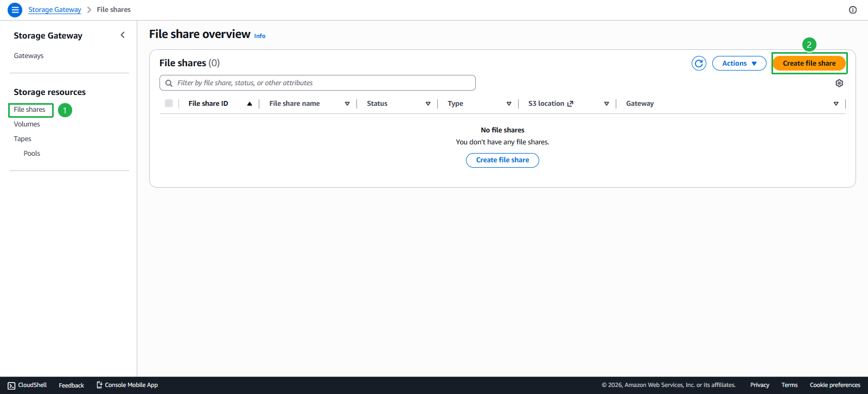Sort ascending by File share ID arrow
The height and width of the screenshot is (394, 868).
(x=250, y=104)
